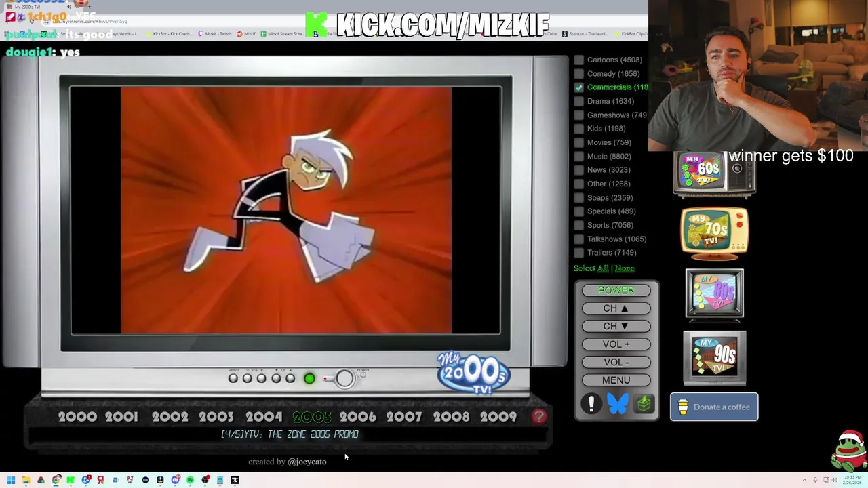The image size is (868, 488).
Task: Select the year 2000
Action: coord(77,417)
